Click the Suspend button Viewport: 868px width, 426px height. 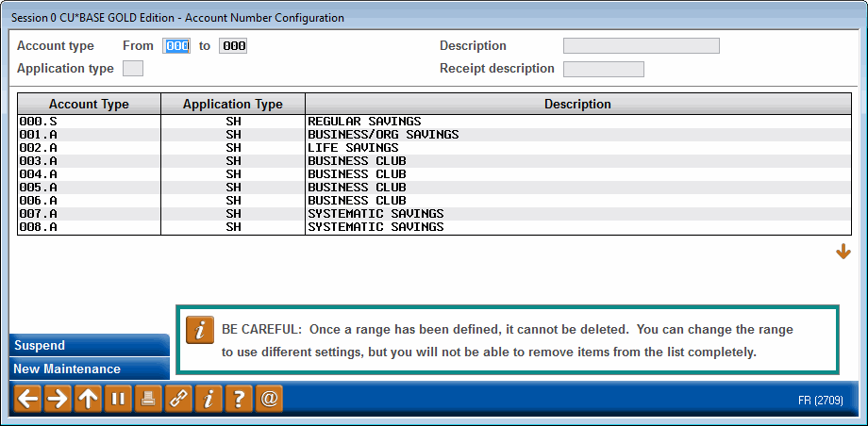90,346
